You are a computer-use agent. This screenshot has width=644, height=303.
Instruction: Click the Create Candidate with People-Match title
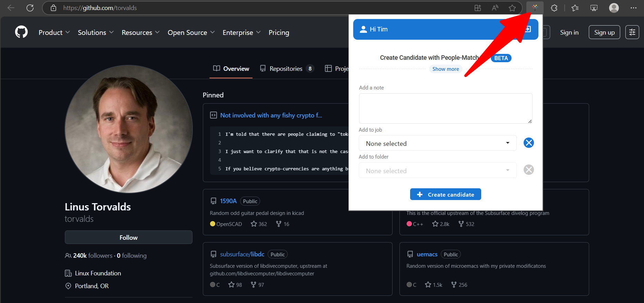(429, 58)
